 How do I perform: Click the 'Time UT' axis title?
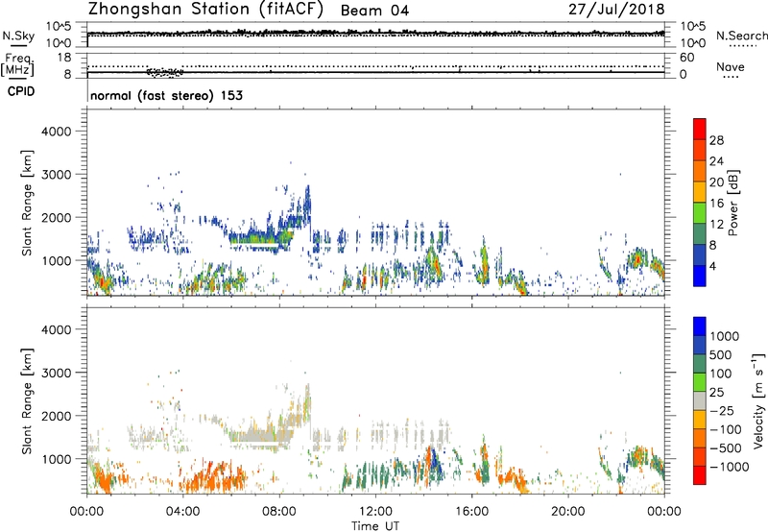tap(375, 526)
